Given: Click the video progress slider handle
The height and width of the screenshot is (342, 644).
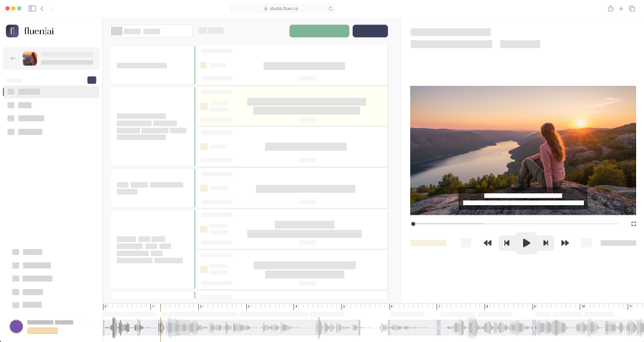Looking at the screenshot, I should pos(413,224).
